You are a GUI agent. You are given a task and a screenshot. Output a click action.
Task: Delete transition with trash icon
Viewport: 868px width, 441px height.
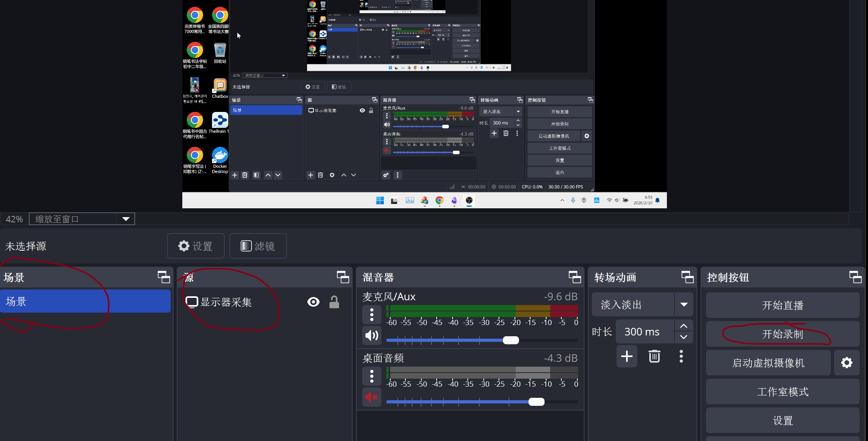click(654, 356)
